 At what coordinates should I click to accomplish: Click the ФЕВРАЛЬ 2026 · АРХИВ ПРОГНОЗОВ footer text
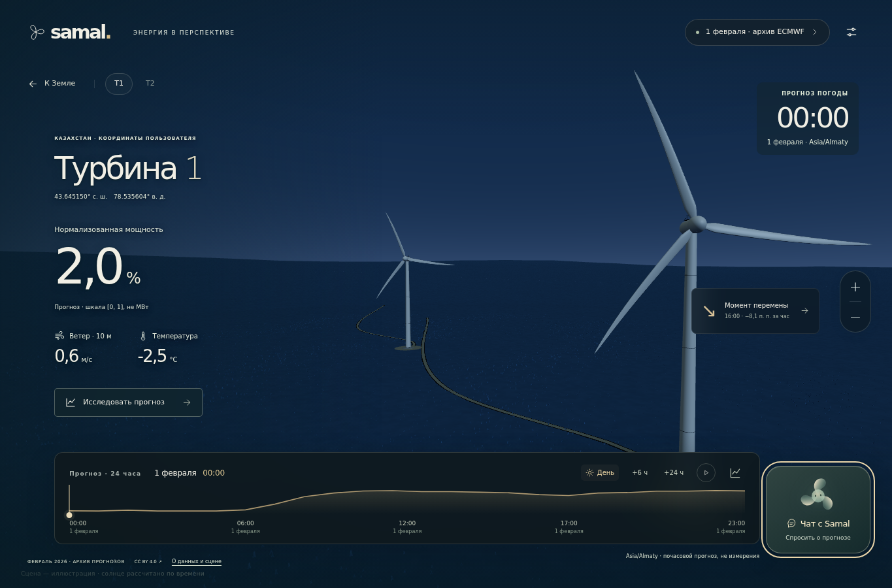tap(76, 562)
